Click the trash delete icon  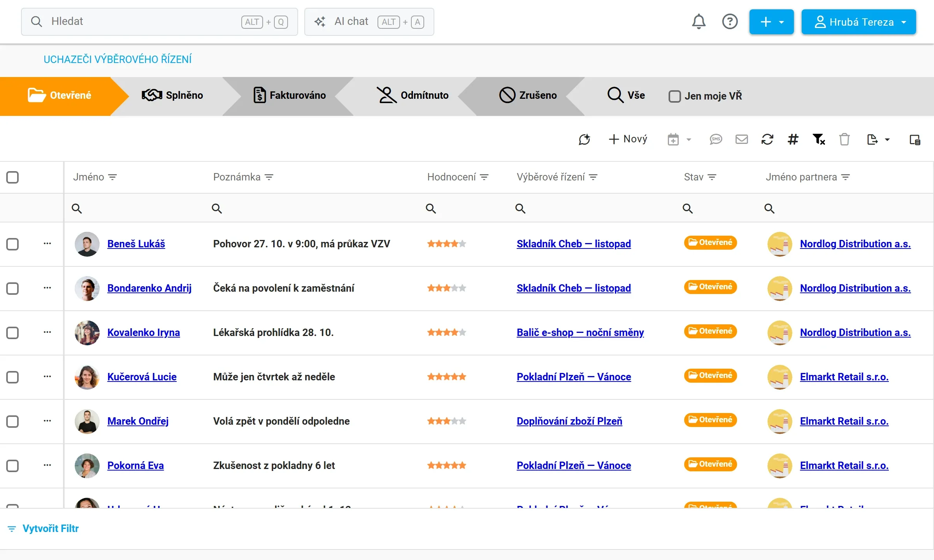tap(844, 139)
